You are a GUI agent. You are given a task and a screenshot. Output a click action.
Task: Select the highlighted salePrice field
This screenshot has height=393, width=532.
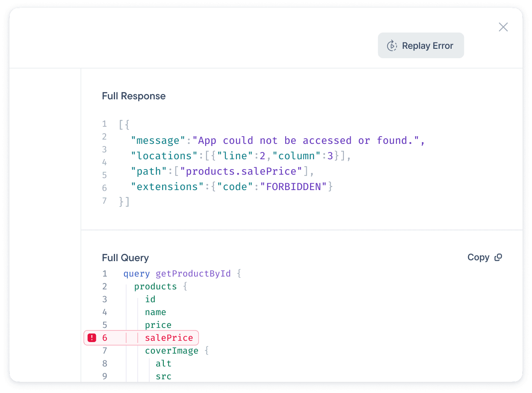(169, 338)
